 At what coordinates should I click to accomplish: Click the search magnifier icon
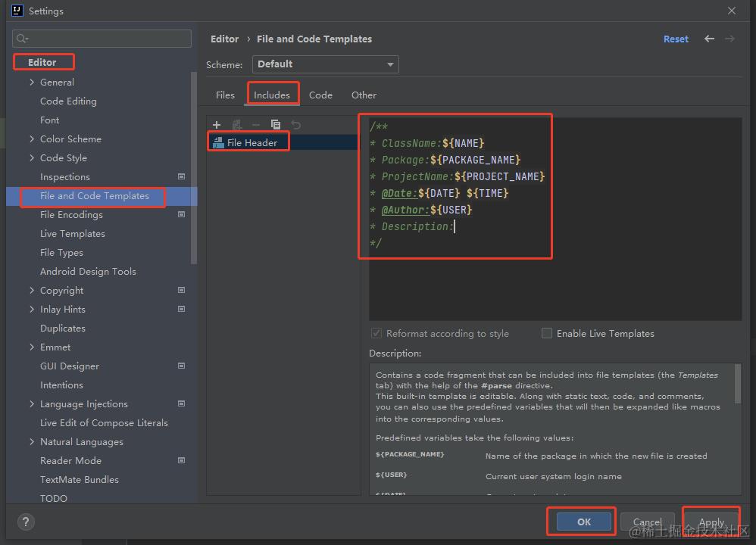pyautogui.click(x=22, y=39)
